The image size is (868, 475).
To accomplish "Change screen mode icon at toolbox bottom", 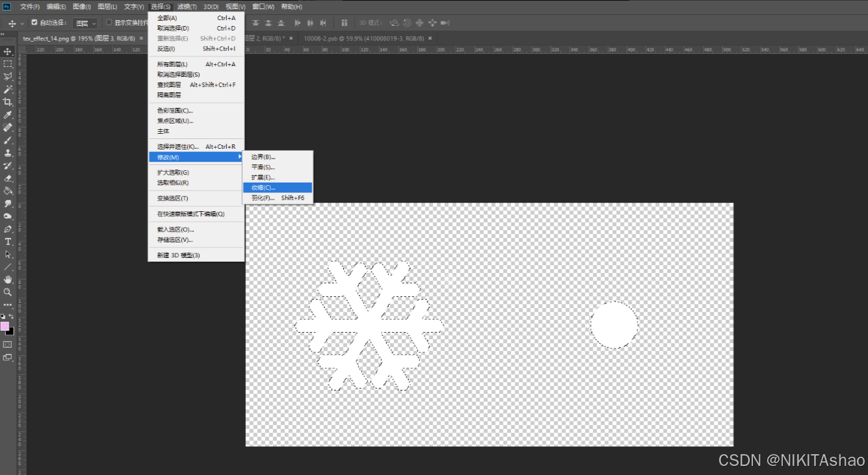I will pos(8,357).
